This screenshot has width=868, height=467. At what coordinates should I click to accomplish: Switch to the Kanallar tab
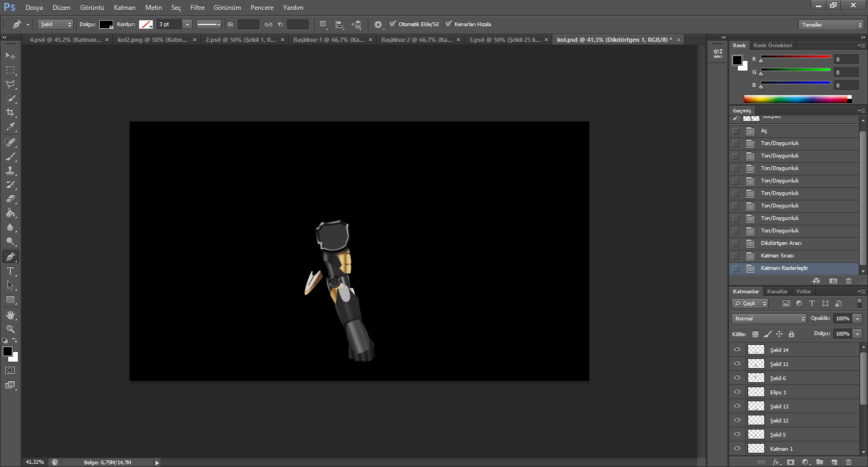[x=777, y=292]
